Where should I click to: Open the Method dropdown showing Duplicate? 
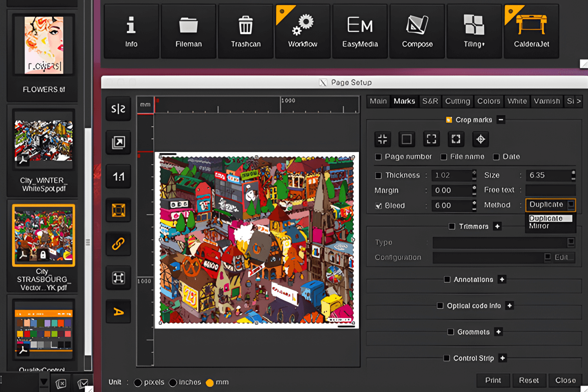[x=550, y=205]
